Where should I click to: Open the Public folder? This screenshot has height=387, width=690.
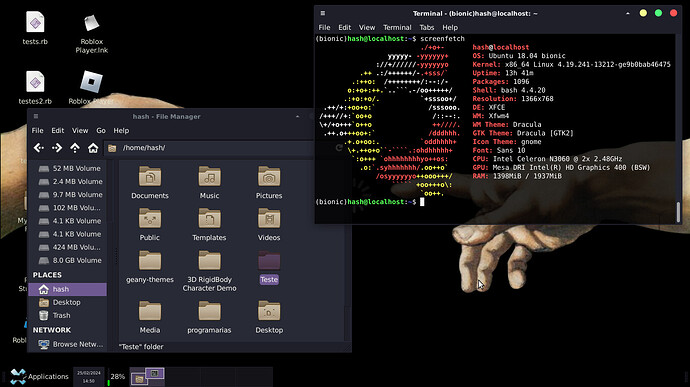pyautogui.click(x=150, y=225)
